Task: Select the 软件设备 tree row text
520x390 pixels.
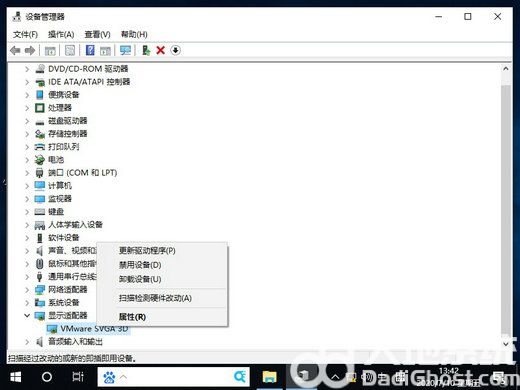Action: [64, 238]
